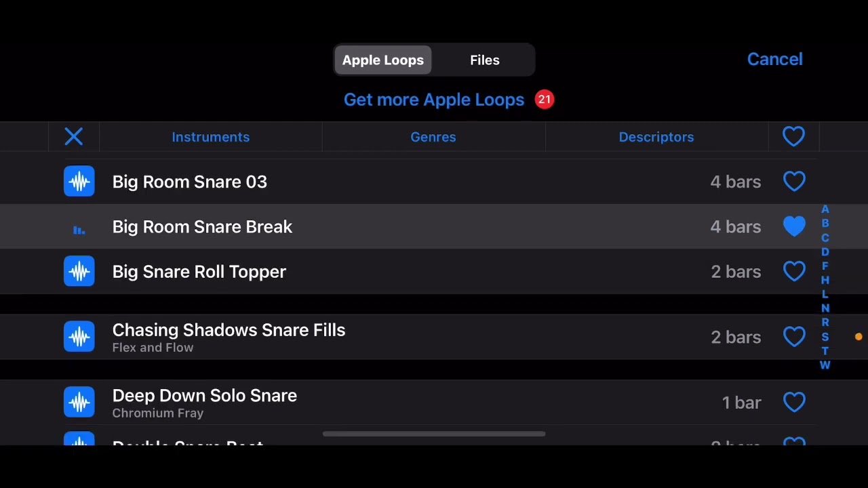868x488 pixels.
Task: Jump to letter R in index
Action: [825, 323]
